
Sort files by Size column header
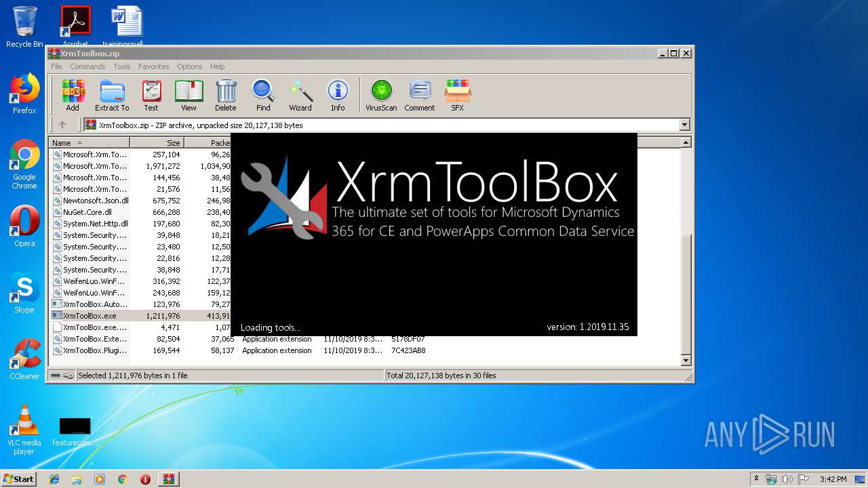157,143
